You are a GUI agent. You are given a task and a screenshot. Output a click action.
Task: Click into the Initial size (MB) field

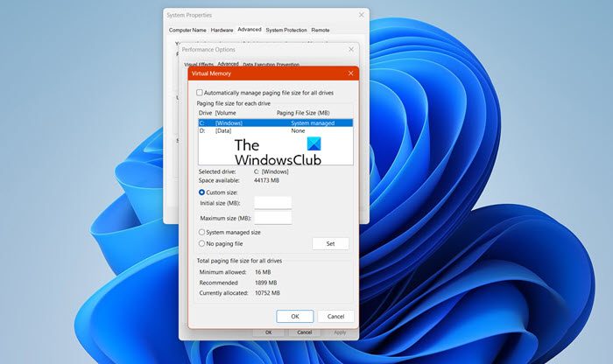(273, 203)
